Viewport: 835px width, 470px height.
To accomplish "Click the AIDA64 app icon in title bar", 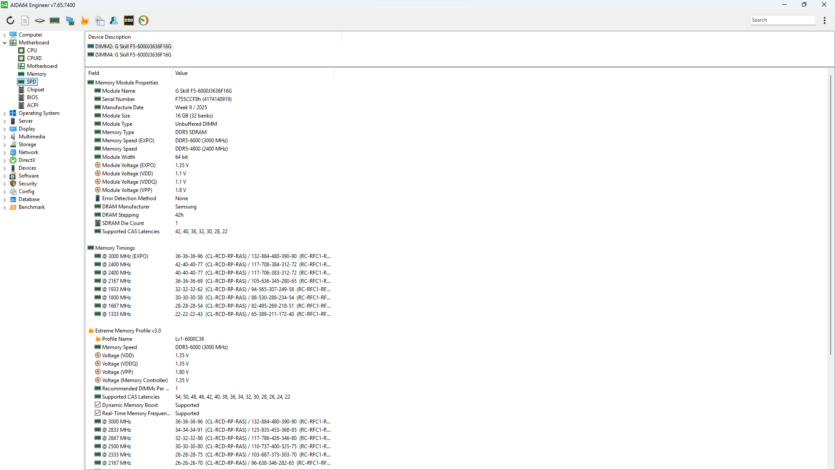I will pyautogui.click(x=4, y=5).
